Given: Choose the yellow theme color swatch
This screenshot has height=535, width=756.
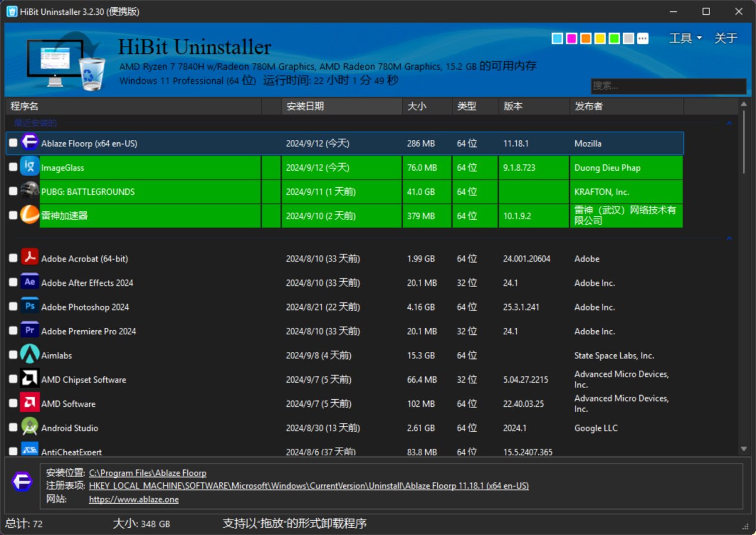Looking at the screenshot, I should point(599,38).
